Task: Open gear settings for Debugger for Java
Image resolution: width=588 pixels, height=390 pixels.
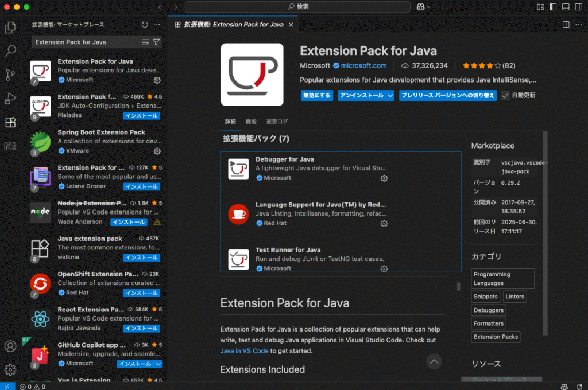Action: [384, 178]
